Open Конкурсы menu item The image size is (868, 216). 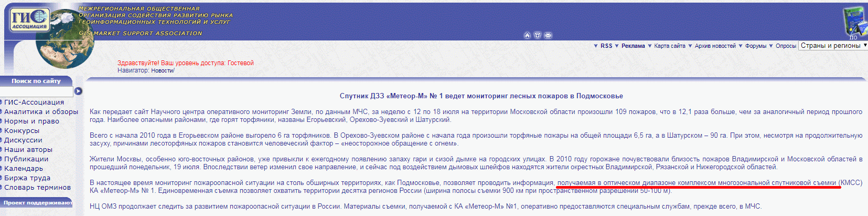click(22, 130)
